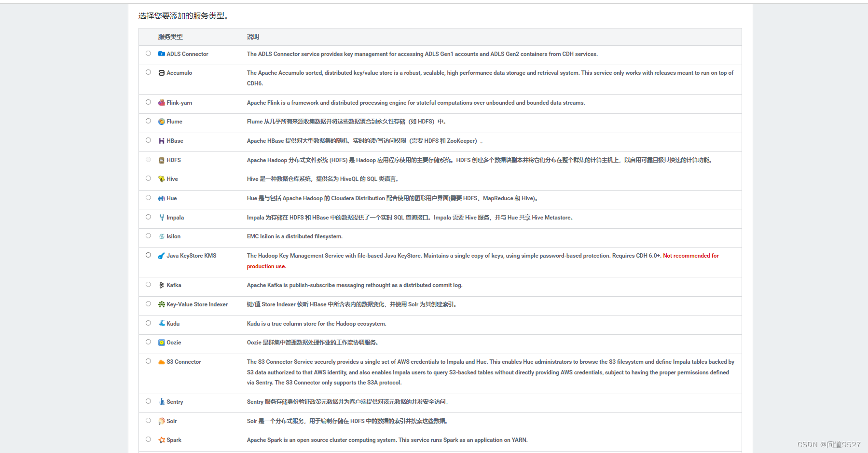Click the Key-Value Store Indexer icon

tap(162, 304)
